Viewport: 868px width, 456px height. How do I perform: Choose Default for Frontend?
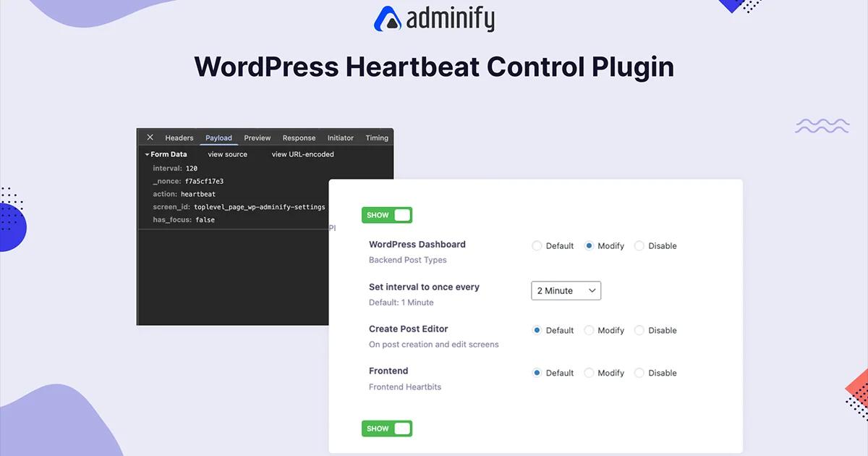coord(537,373)
